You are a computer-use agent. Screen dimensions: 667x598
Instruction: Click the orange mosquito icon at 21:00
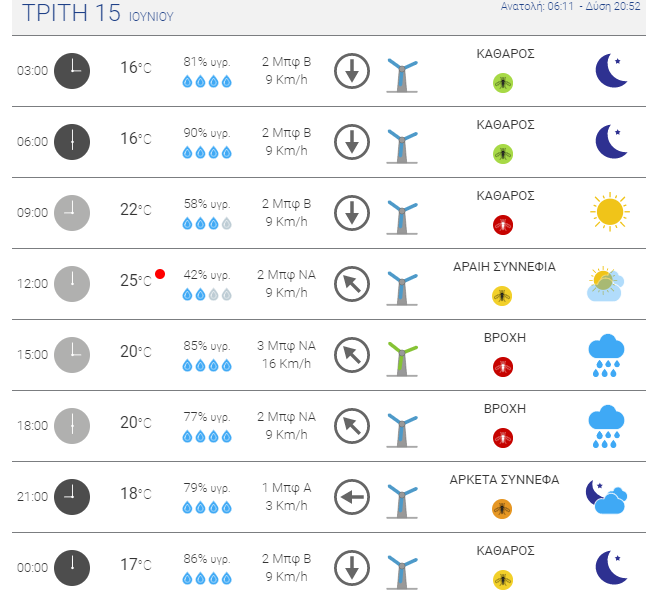(502, 509)
